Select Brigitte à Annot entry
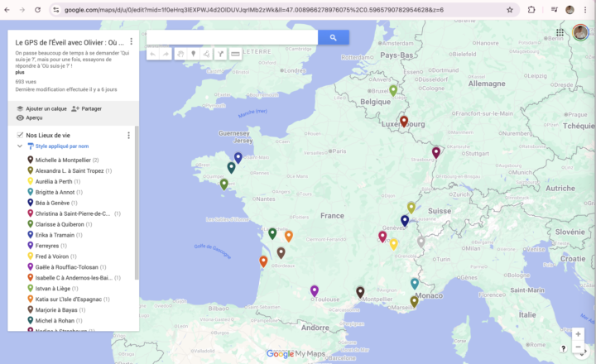The height and width of the screenshot is (364, 596). pyautogui.click(x=55, y=192)
